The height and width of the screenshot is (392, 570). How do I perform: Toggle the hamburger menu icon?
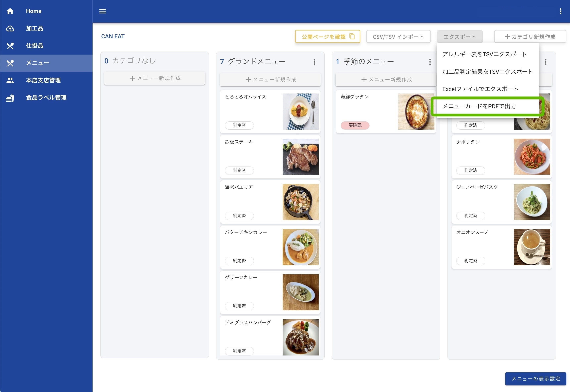(x=103, y=11)
